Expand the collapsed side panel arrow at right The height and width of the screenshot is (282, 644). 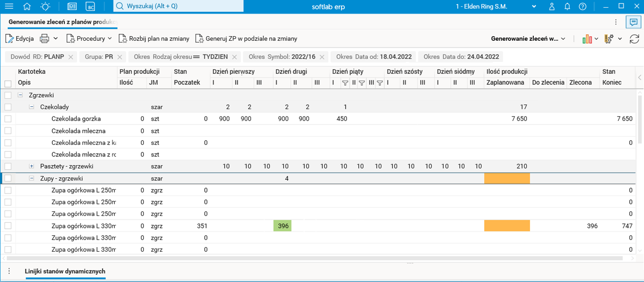639,77
